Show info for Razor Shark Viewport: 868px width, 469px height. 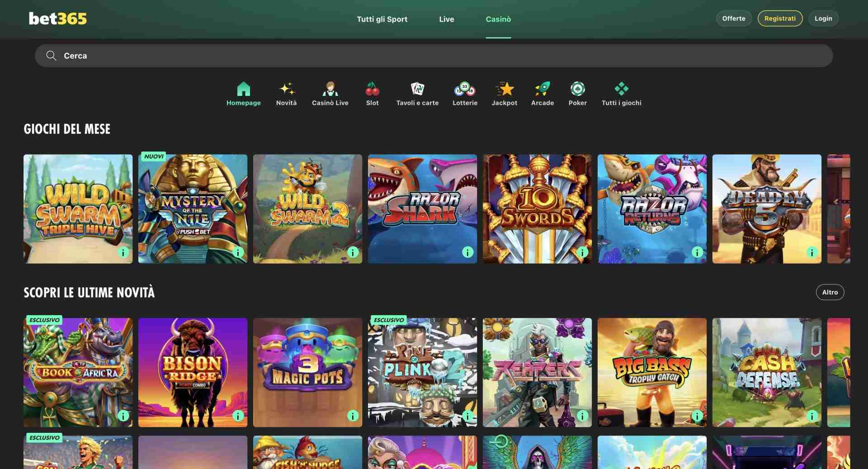click(x=468, y=252)
